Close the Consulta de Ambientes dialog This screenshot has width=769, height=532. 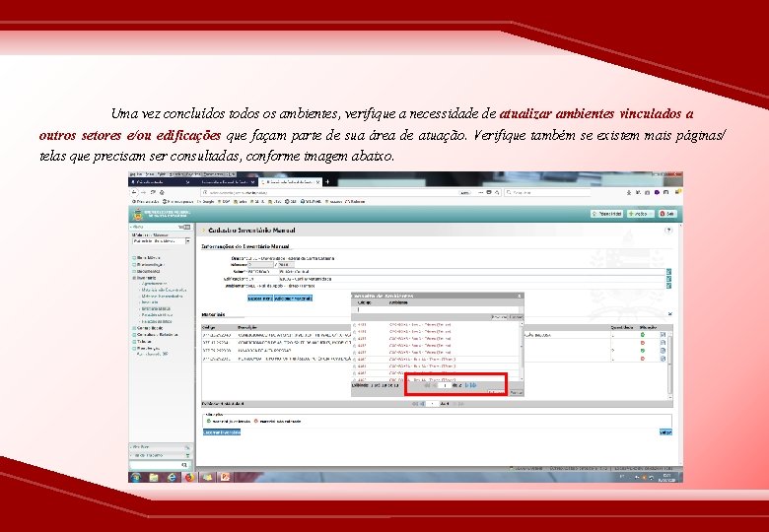point(520,296)
